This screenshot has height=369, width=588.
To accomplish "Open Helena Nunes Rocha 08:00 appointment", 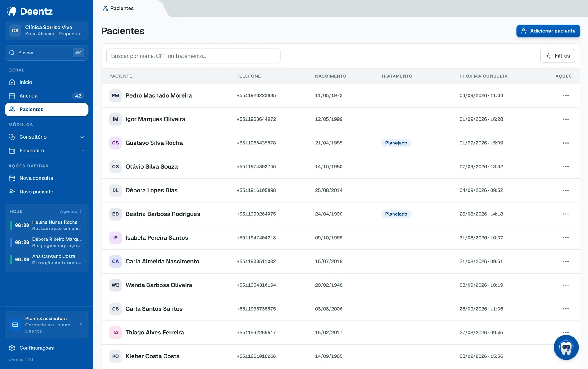I will (47, 225).
